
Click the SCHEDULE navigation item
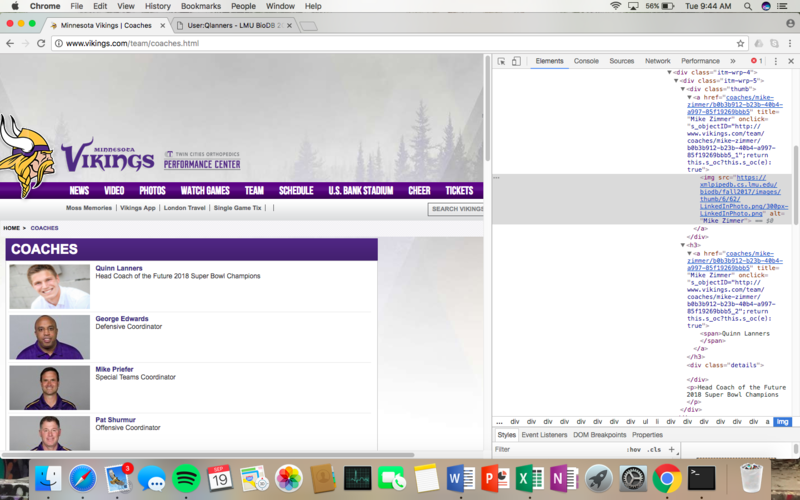pyautogui.click(x=296, y=190)
